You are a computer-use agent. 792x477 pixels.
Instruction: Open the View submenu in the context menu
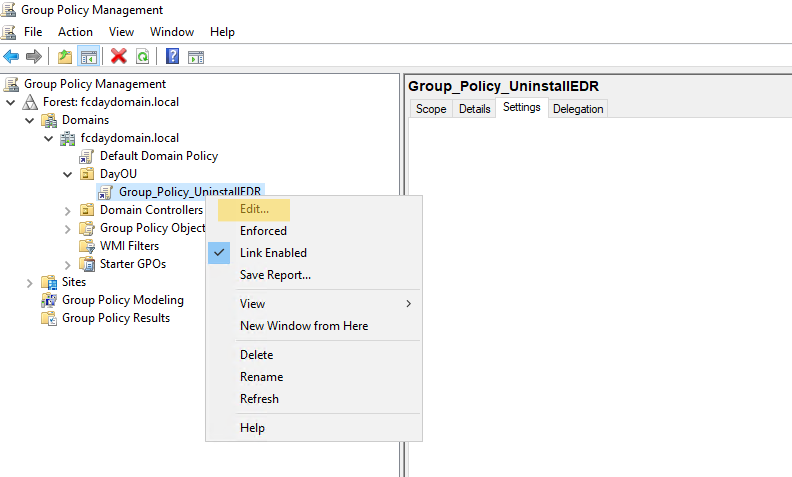click(253, 304)
